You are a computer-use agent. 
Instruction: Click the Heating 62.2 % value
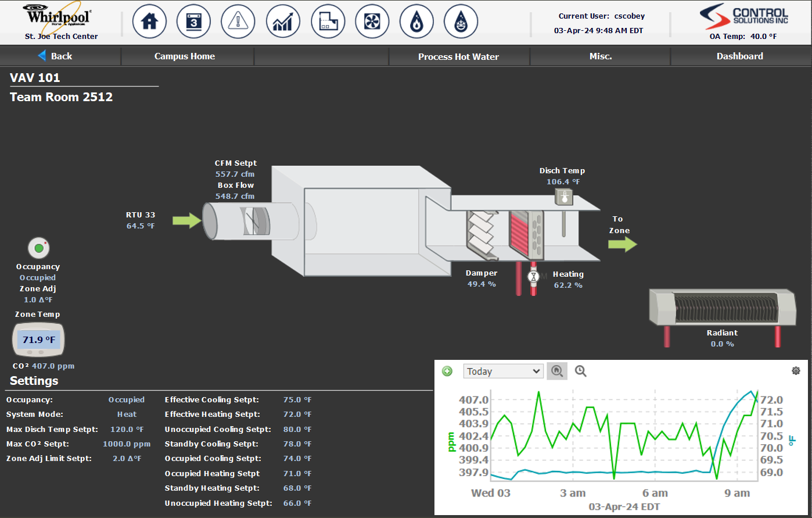(568, 285)
